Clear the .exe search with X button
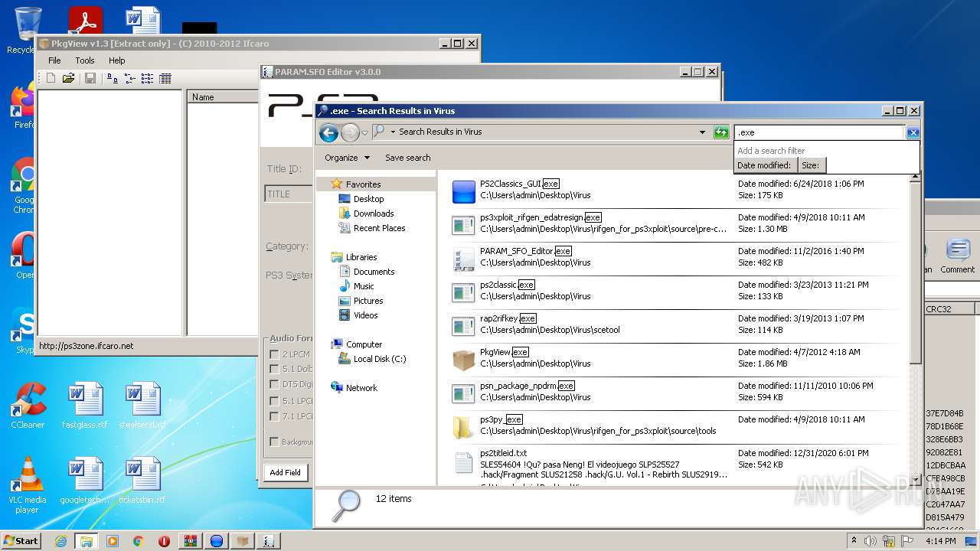 pyautogui.click(x=912, y=132)
